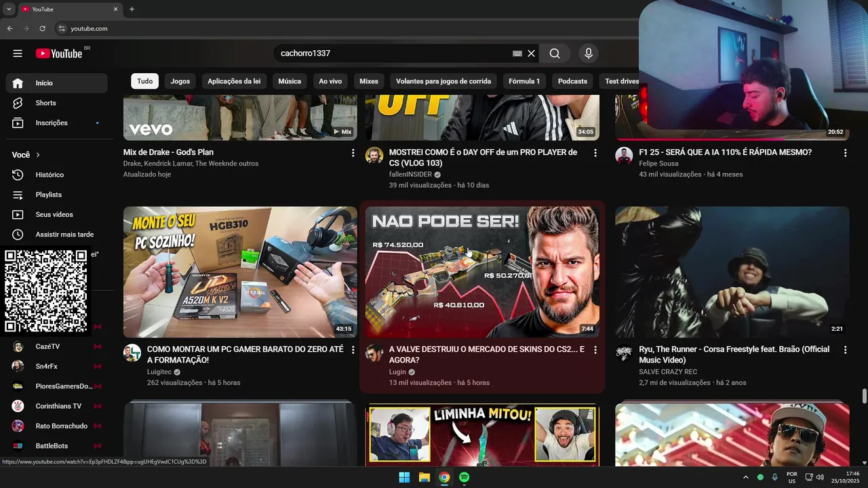868x488 pixels.
Task: Click the fallenINSIDER channel avatar
Action: (x=374, y=156)
